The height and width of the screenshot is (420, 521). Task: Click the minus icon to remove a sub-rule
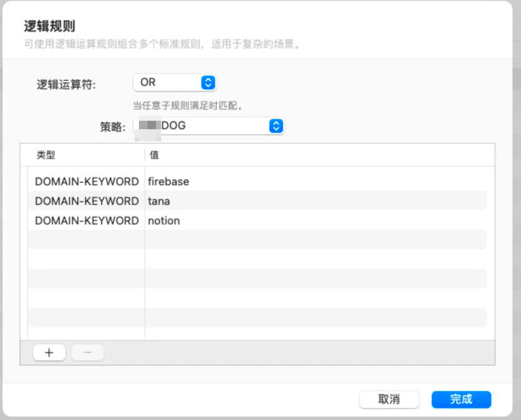point(87,352)
